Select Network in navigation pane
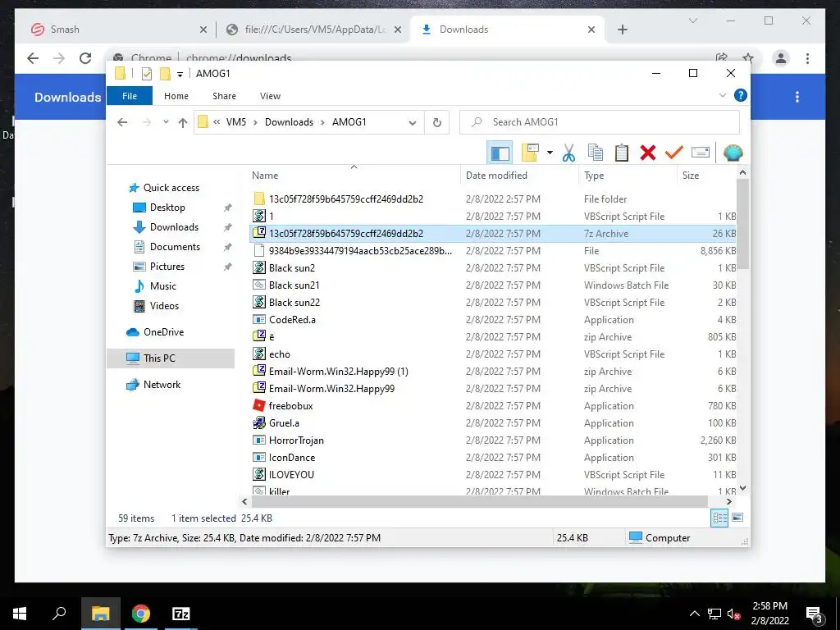This screenshot has width=840, height=630. [x=162, y=385]
